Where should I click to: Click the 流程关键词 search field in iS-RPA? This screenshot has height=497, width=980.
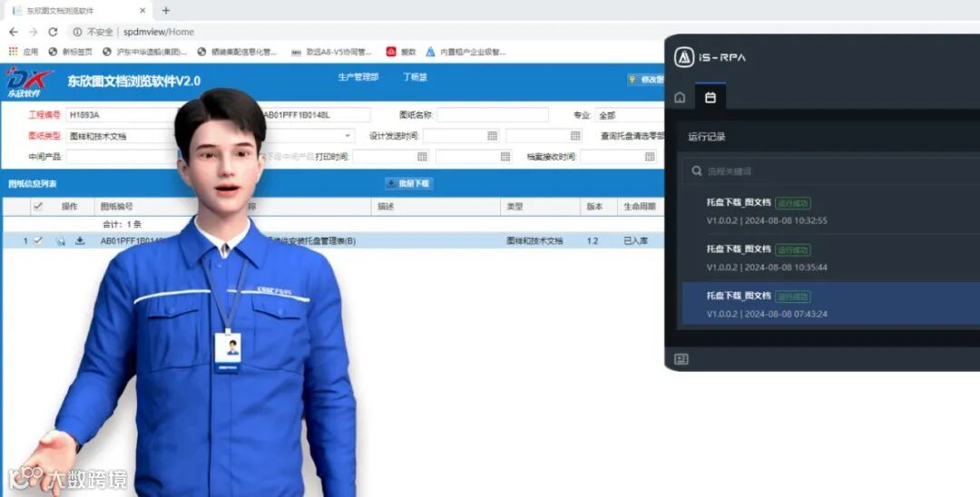pyautogui.click(x=831, y=171)
